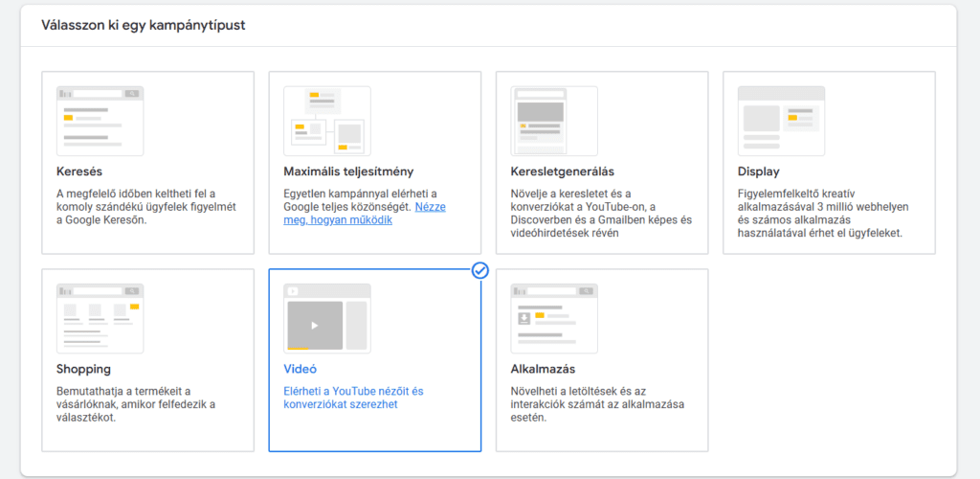
Task: Toggle the blue checkmark on Videó card
Action: tap(480, 270)
